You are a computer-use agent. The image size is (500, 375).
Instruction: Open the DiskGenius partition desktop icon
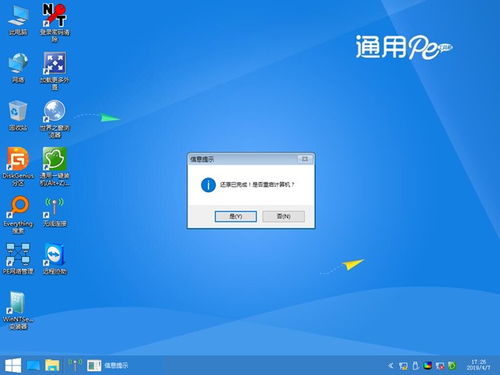[18, 166]
